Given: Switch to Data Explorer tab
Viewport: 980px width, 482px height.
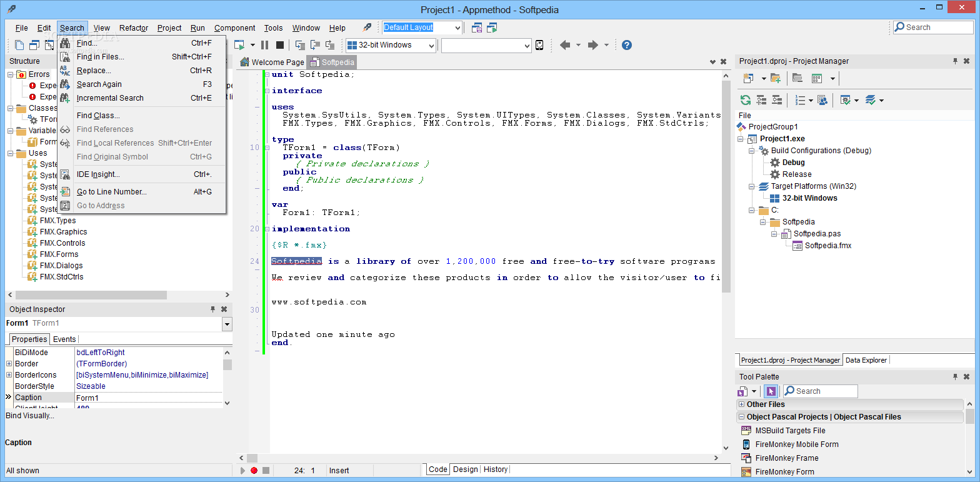Looking at the screenshot, I should pyautogui.click(x=866, y=360).
